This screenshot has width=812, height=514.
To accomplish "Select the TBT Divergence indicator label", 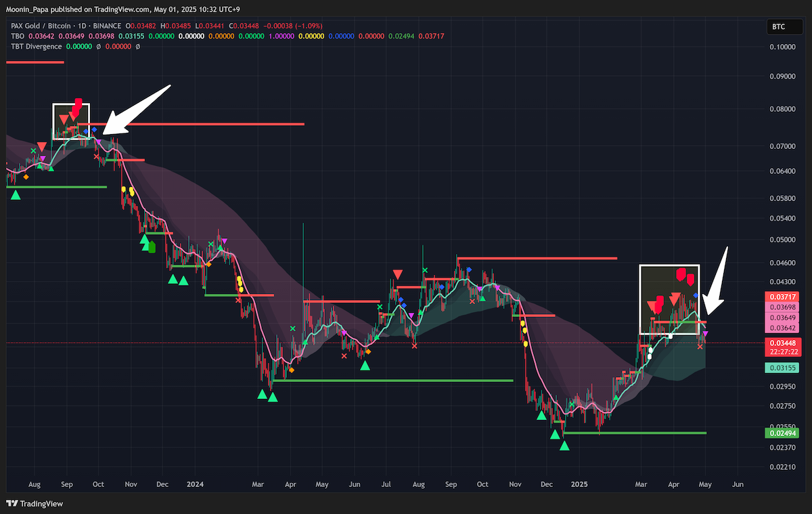I will pyautogui.click(x=36, y=47).
